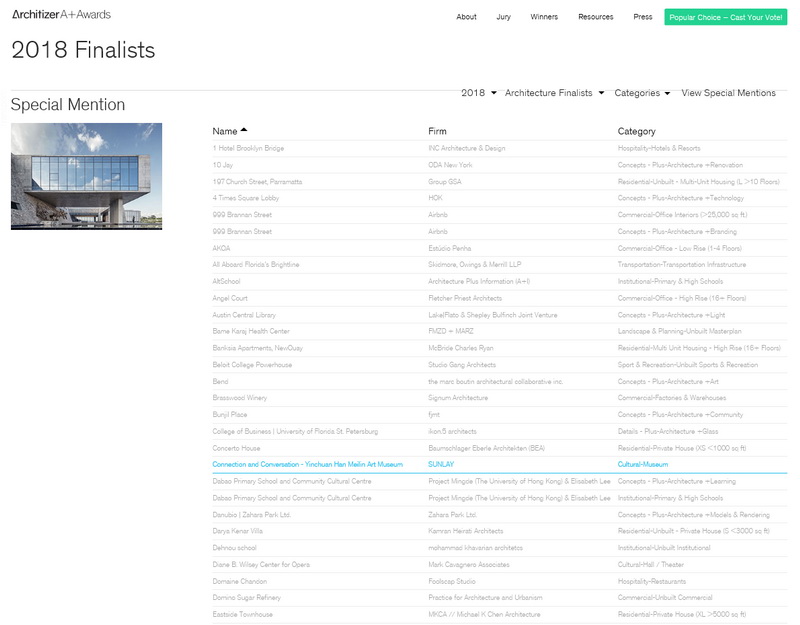Open Beloit College Powerhouse entry

pos(252,365)
